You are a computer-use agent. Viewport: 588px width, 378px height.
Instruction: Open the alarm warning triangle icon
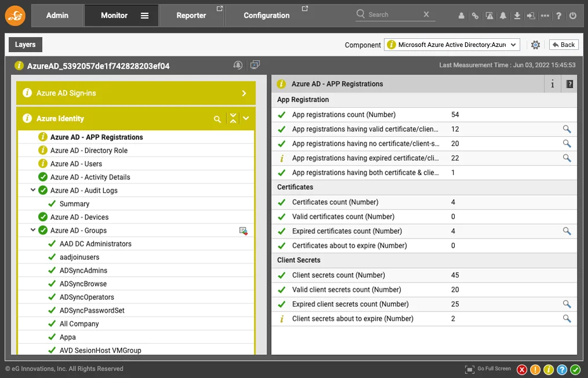(x=489, y=16)
